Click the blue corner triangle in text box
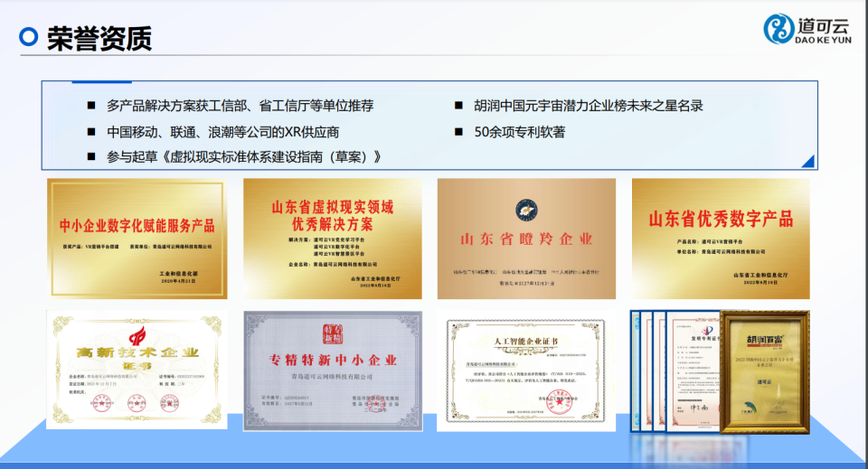The image size is (868, 469). click(808, 161)
